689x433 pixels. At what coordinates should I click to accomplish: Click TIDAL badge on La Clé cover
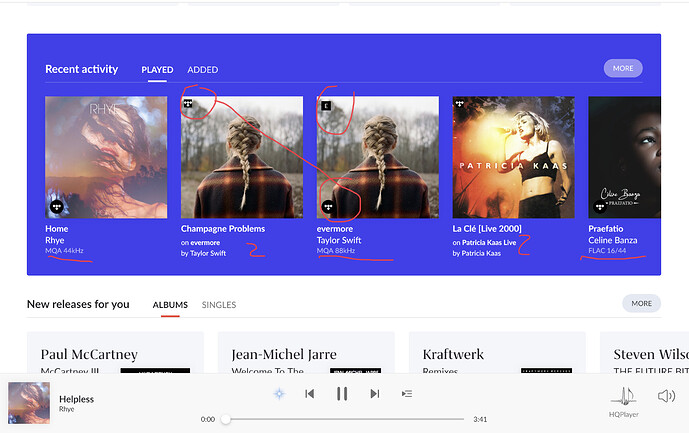tap(460, 104)
